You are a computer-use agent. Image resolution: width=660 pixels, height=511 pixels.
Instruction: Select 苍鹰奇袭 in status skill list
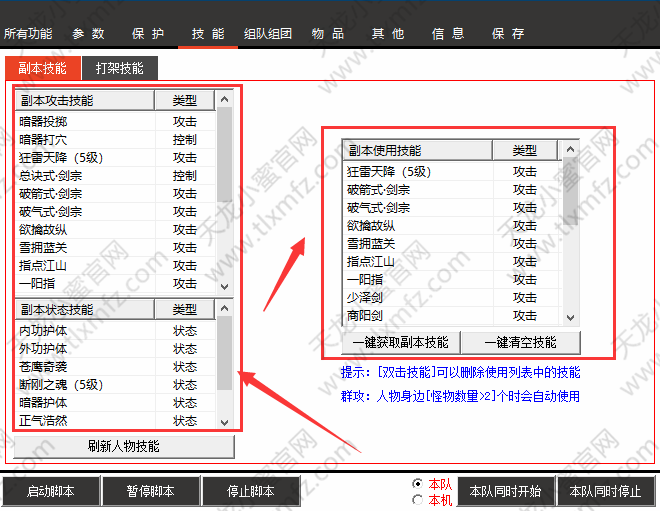115,367
